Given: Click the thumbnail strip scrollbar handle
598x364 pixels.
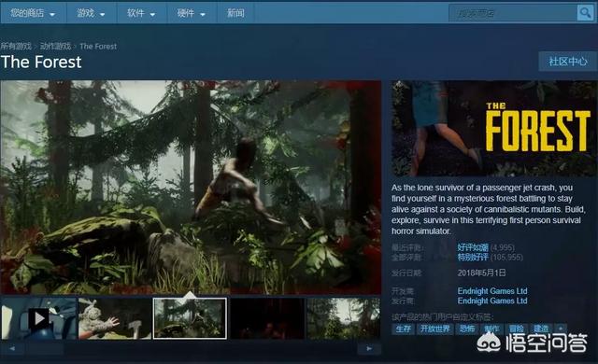Looking at the screenshot, I should (x=44, y=348).
